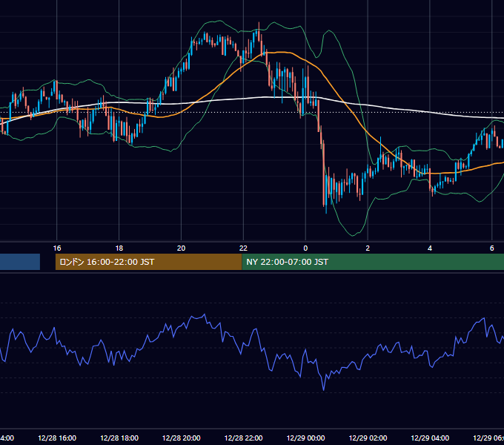Viewport: 504px width, 445px height.
Task: Click the 2 hour label on price chart axis
Action: click(x=368, y=248)
